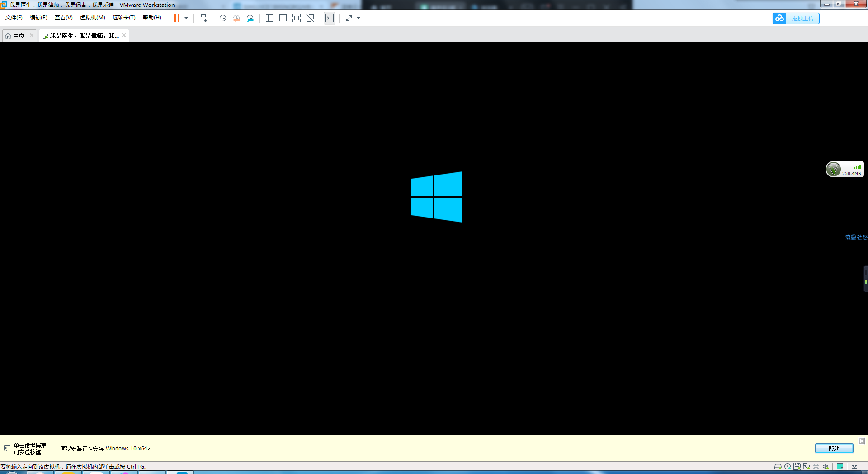This screenshot has width=868, height=474.
Task: Click the 单击虚拟屏幕 可发送按键 hint text
Action: coord(30,449)
